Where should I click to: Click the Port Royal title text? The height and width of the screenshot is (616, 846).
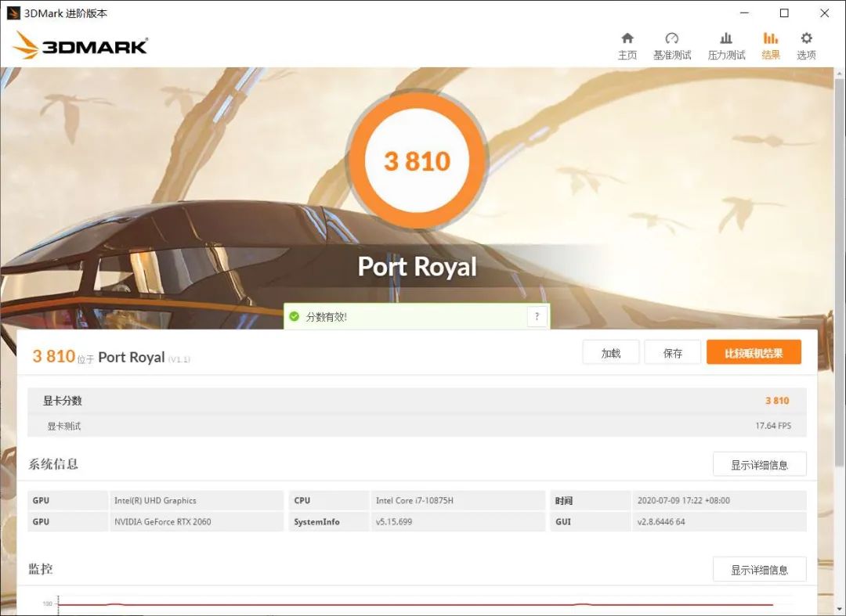click(417, 266)
